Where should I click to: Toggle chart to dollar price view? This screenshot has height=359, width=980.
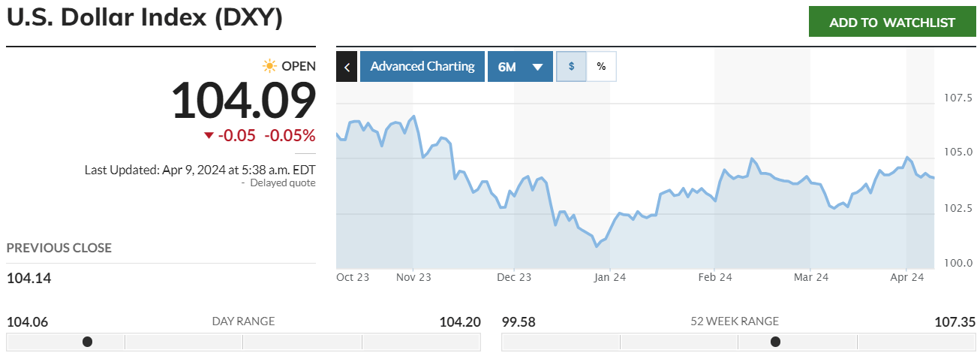pyautogui.click(x=571, y=66)
